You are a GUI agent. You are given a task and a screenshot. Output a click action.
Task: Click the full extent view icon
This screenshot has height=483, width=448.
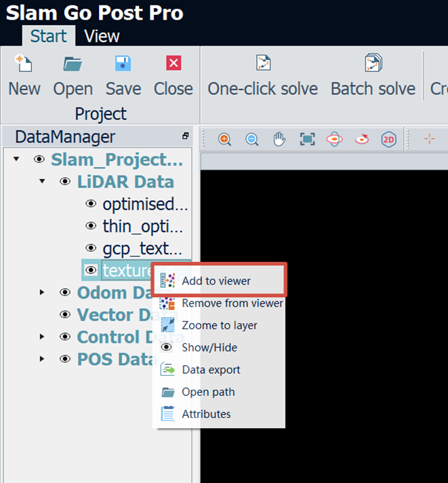(308, 139)
